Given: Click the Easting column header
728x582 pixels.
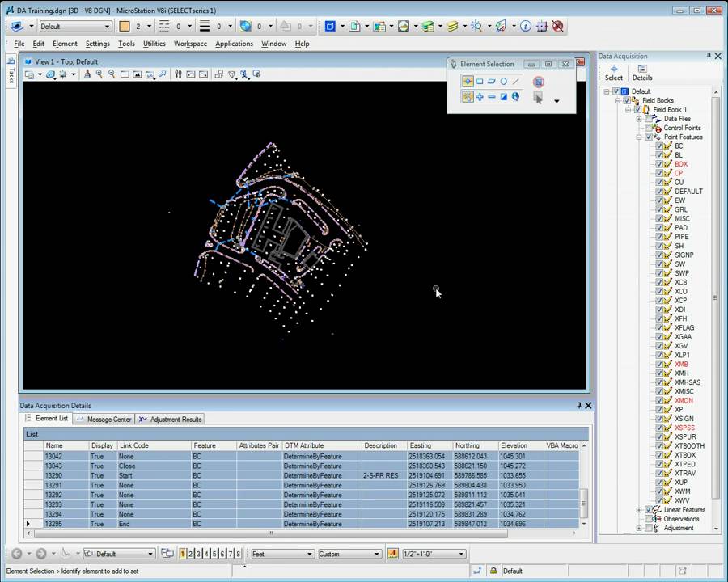Looking at the screenshot, I should (x=421, y=445).
